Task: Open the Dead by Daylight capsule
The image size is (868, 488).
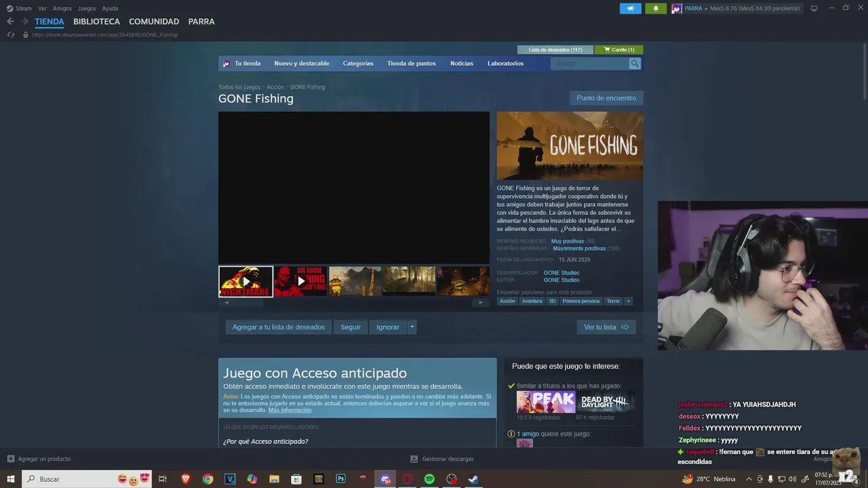Action: click(605, 402)
